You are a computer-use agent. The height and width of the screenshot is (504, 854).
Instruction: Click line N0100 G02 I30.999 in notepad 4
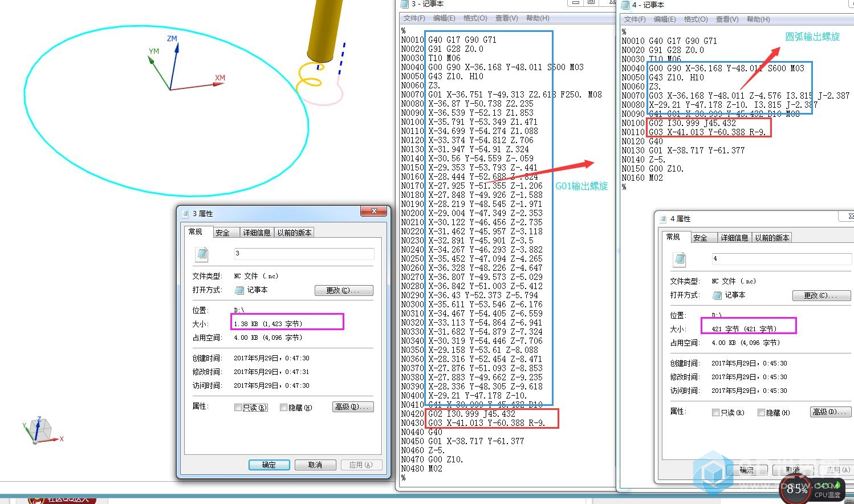[x=678, y=123]
